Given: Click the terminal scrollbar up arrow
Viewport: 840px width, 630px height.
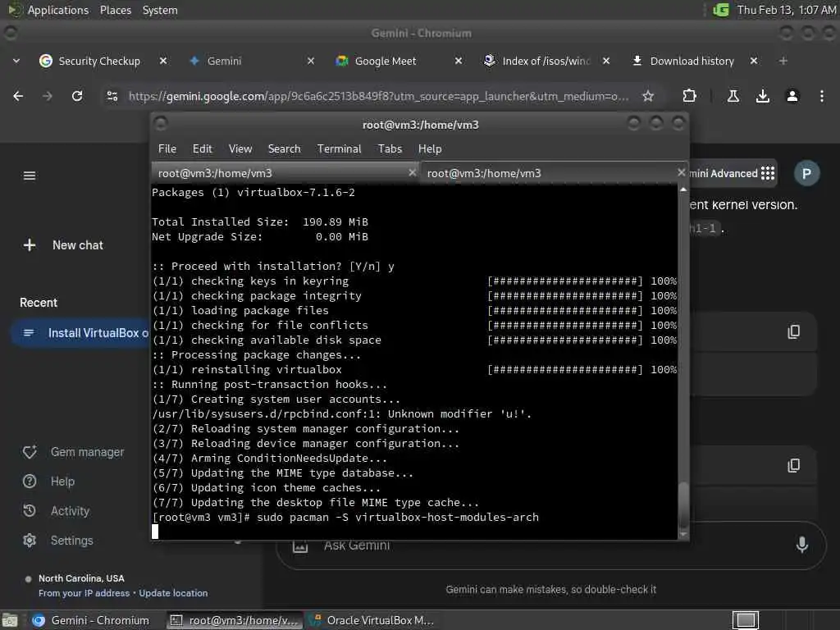Looking at the screenshot, I should click(683, 189).
